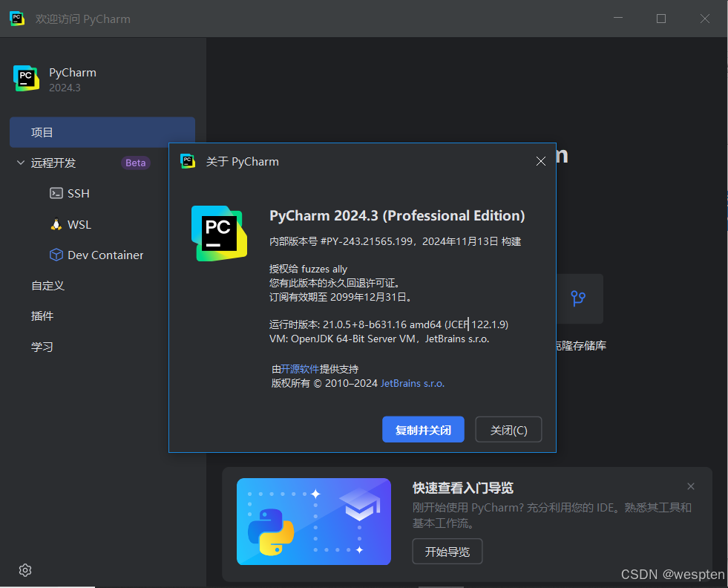Click the Python logo banner thumbnail
Viewport: 728px width, 588px height.
click(x=313, y=520)
